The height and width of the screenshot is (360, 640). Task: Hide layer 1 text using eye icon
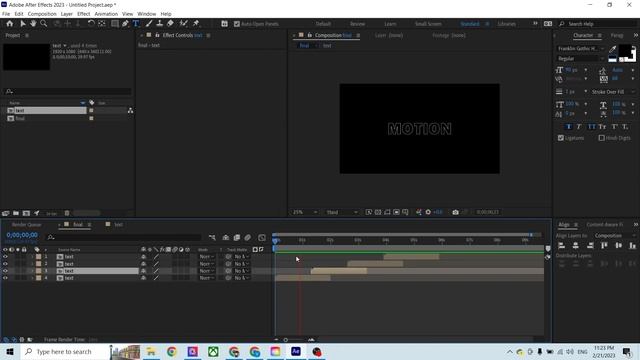(5, 257)
